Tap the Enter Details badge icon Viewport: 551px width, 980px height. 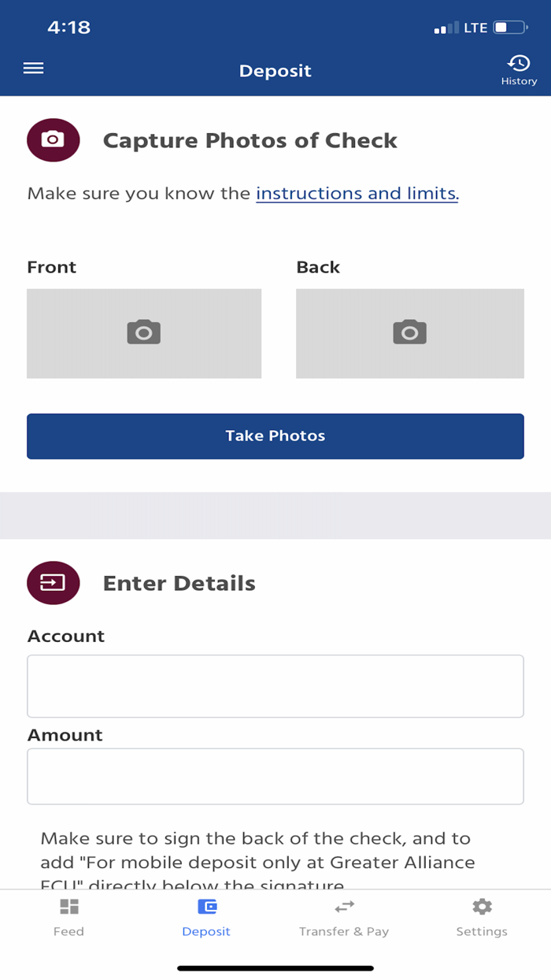[54, 583]
